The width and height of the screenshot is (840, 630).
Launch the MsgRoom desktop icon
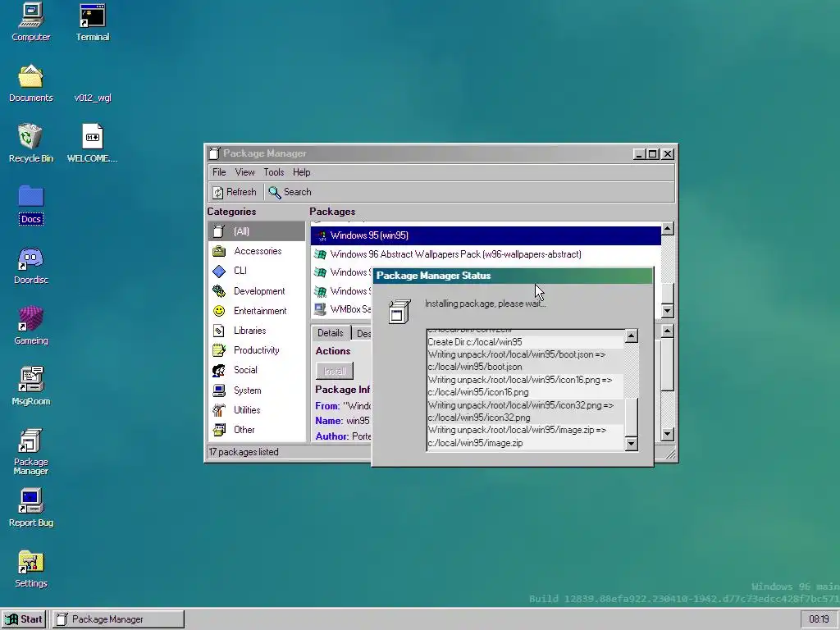[30, 386]
